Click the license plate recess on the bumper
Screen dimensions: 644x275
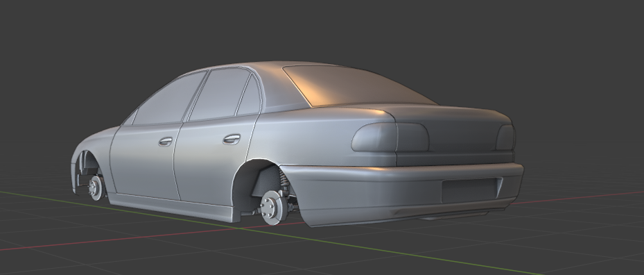(471, 190)
